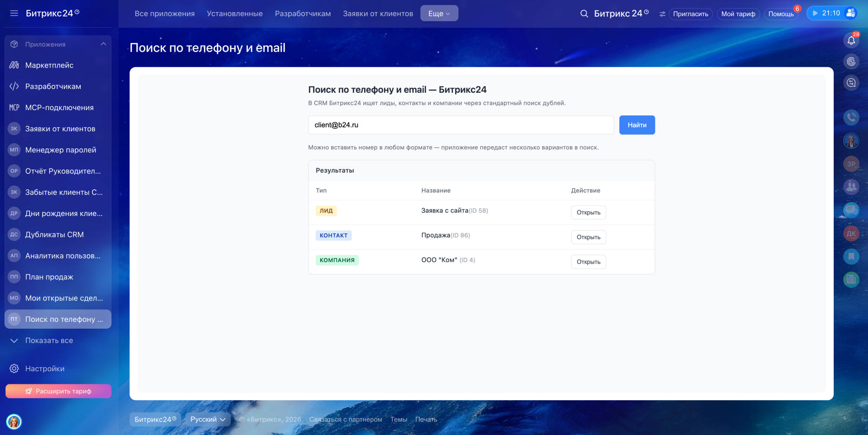
Task: Click the search input with client@b24.ru
Action: [x=461, y=125]
